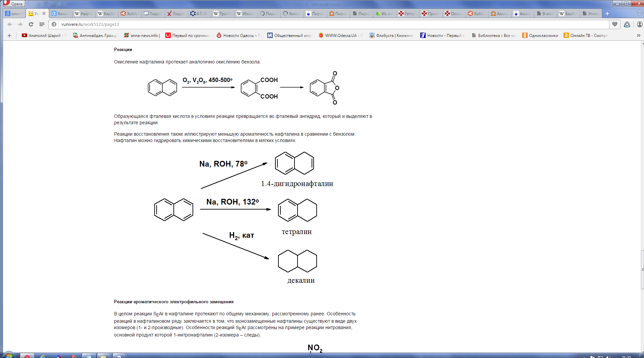Screen dimensions: 644x358
Task: Switch to the first 'XuMuK' tab
Action: pos(130,14)
